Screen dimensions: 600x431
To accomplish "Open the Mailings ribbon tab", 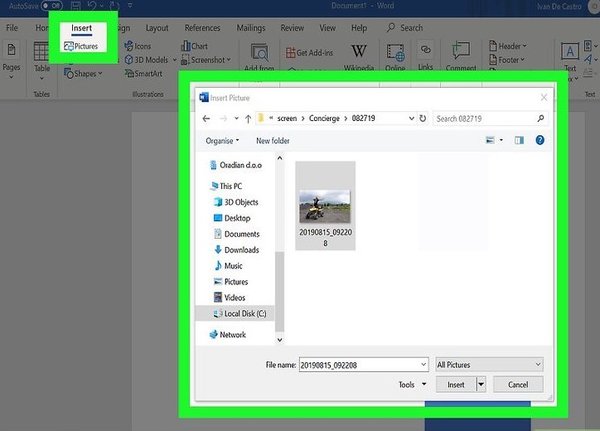I will pyautogui.click(x=250, y=28).
